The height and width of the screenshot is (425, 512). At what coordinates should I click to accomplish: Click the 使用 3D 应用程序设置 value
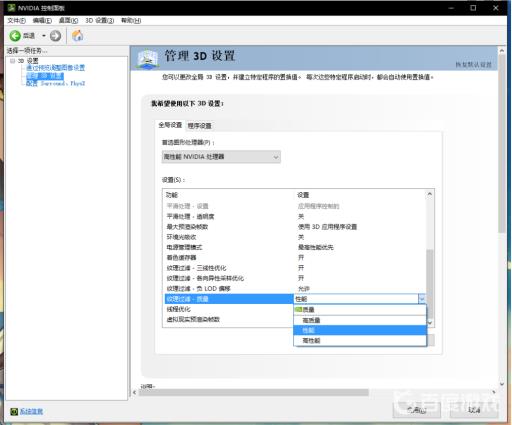327,227
